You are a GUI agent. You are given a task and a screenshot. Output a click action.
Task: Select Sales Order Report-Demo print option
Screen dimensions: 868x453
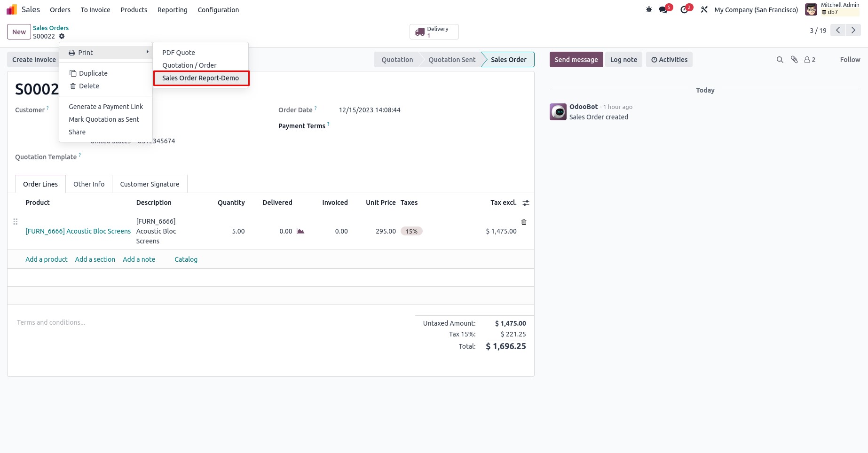[x=201, y=78]
